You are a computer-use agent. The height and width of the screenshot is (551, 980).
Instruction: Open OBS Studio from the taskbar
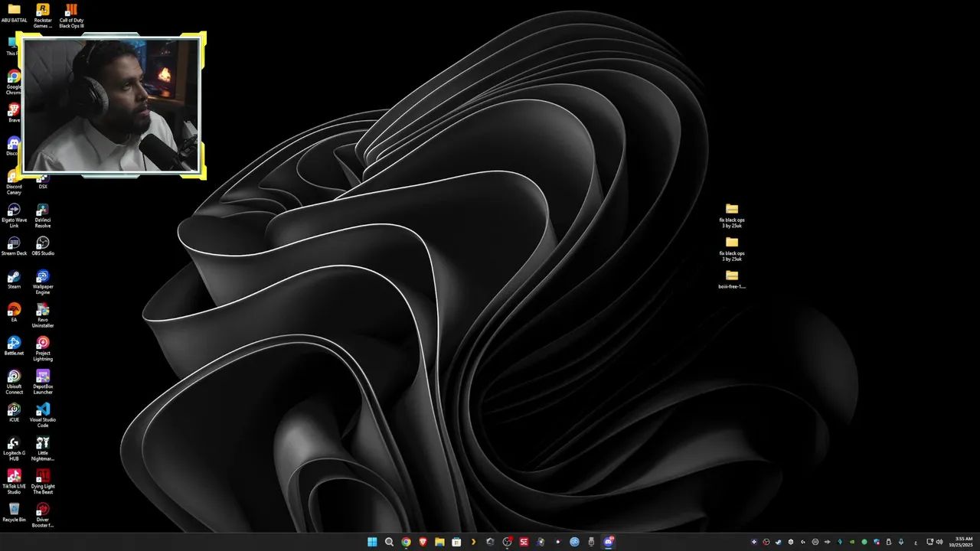[x=507, y=542]
